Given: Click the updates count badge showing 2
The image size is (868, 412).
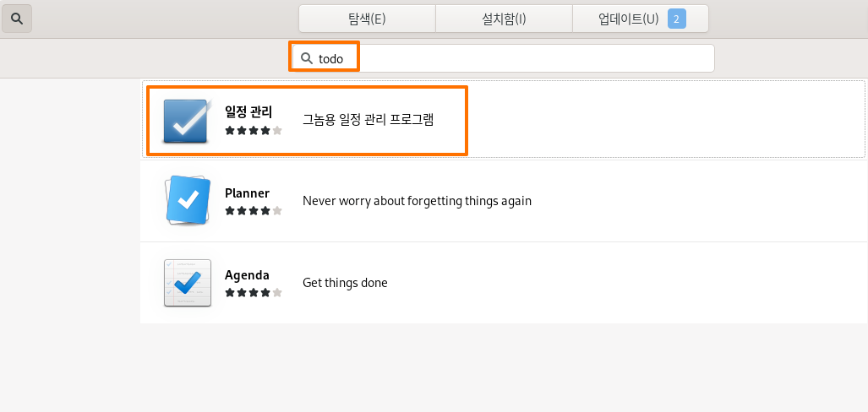Looking at the screenshot, I should (x=676, y=19).
